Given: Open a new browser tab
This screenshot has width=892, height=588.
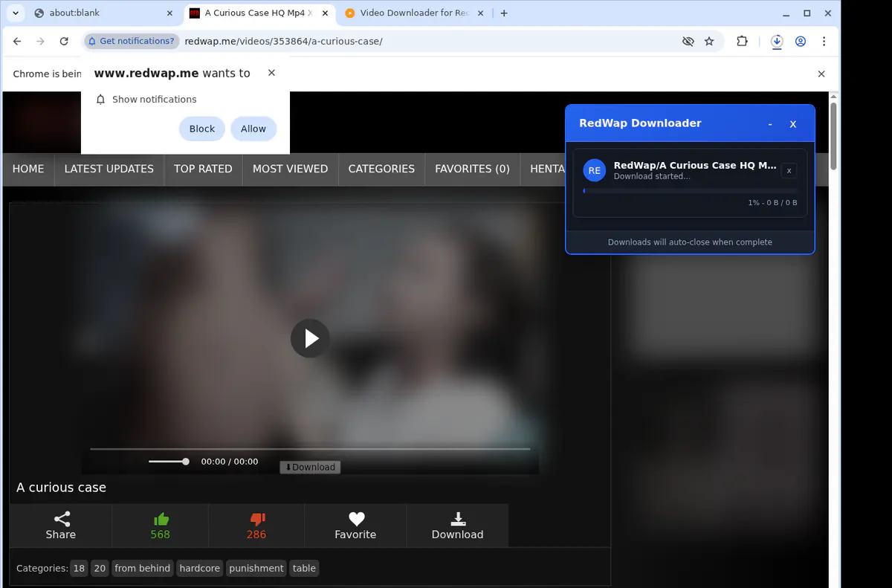Looking at the screenshot, I should (x=504, y=13).
